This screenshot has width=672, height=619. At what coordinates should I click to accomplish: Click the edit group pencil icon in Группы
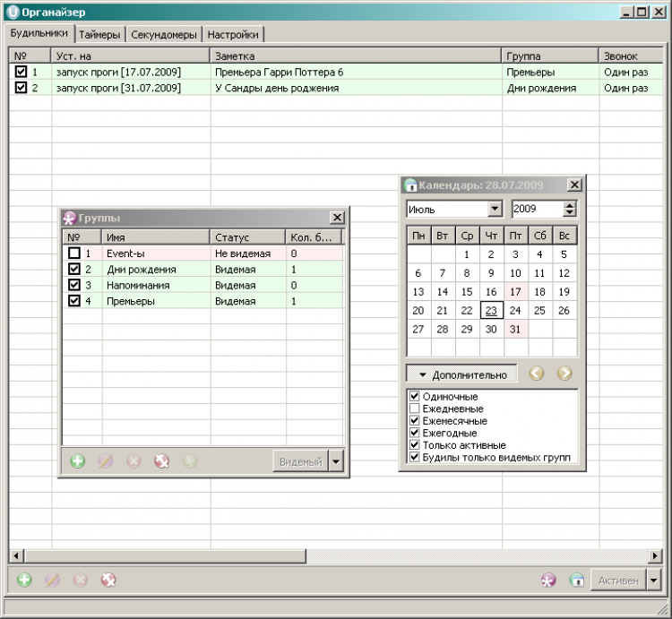click(x=106, y=461)
